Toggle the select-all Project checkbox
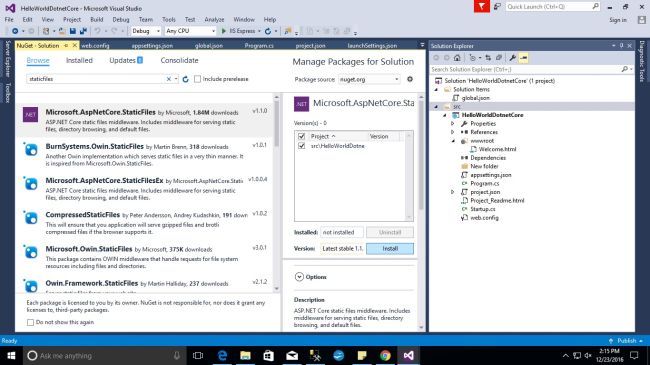This screenshot has height=365, width=650. (301, 136)
